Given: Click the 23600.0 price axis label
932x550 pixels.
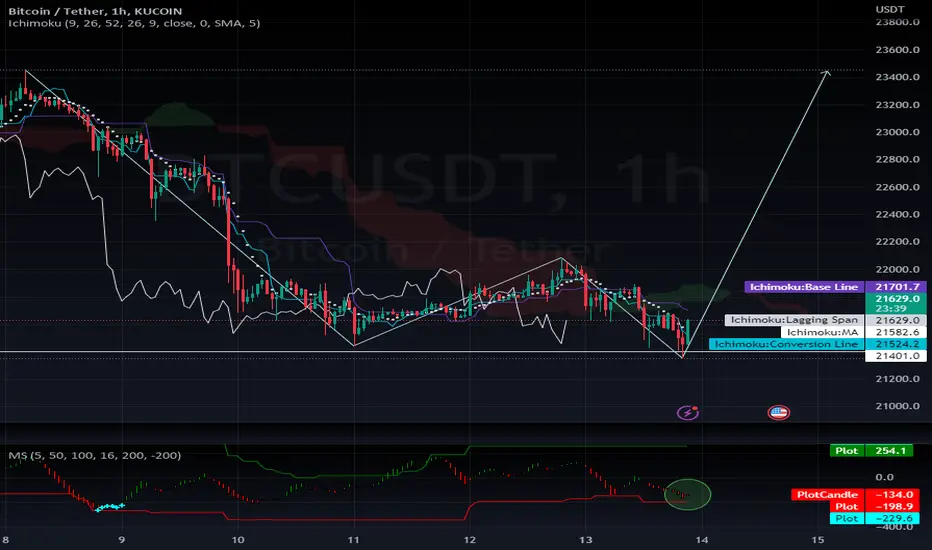Looking at the screenshot, I should [898, 49].
